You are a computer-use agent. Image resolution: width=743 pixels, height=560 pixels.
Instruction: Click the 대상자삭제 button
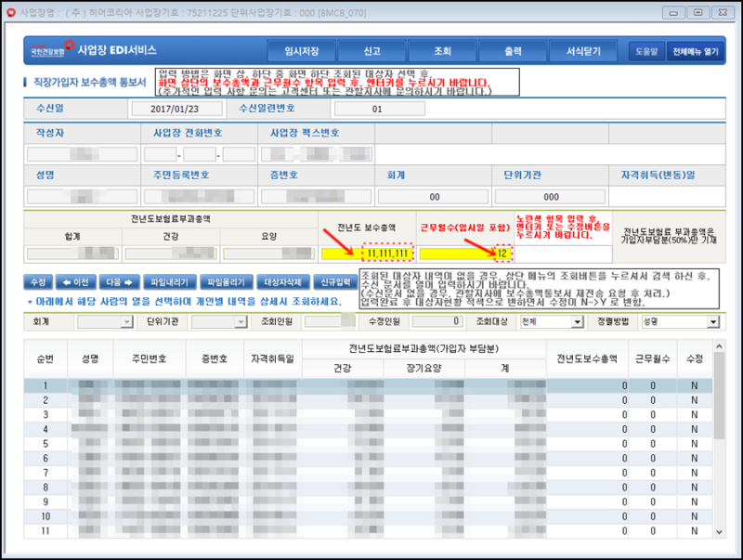(282, 281)
